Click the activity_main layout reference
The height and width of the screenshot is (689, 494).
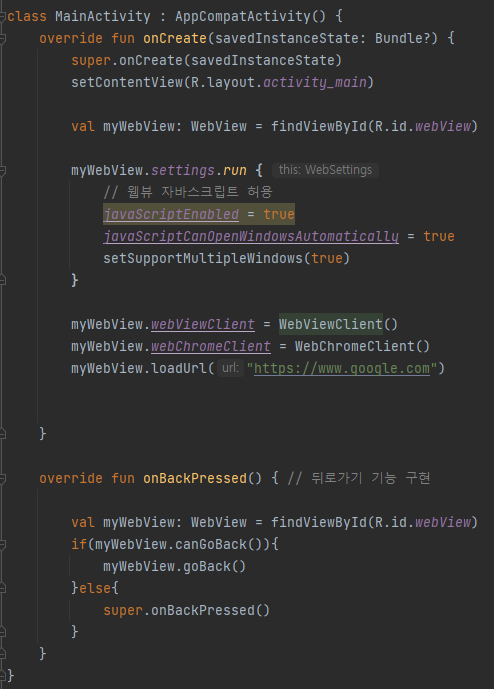click(314, 83)
